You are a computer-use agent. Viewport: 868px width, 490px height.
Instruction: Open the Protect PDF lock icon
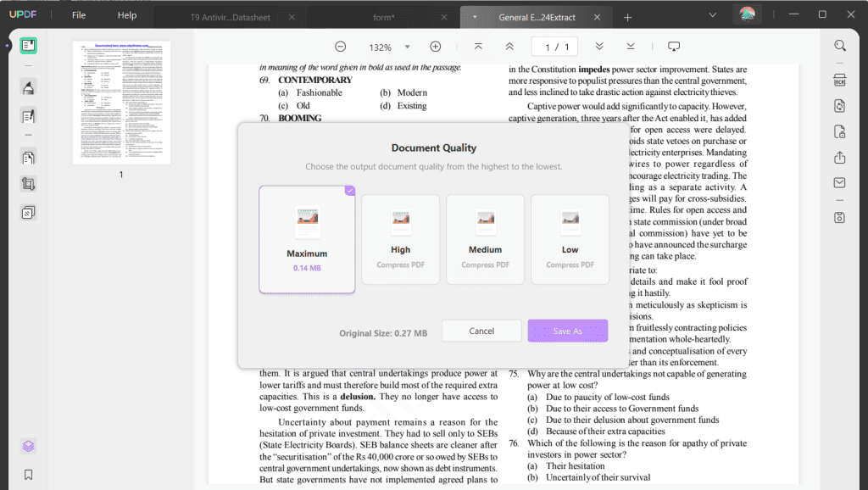click(x=840, y=131)
